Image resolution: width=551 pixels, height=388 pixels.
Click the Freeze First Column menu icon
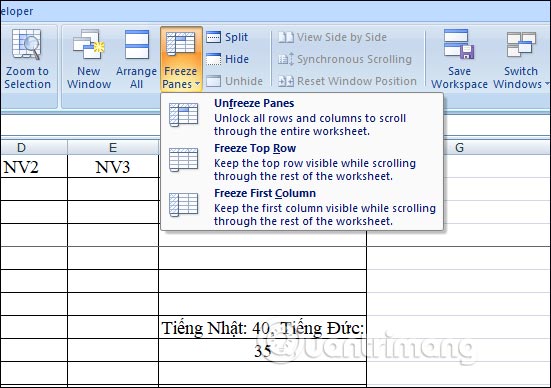click(183, 205)
